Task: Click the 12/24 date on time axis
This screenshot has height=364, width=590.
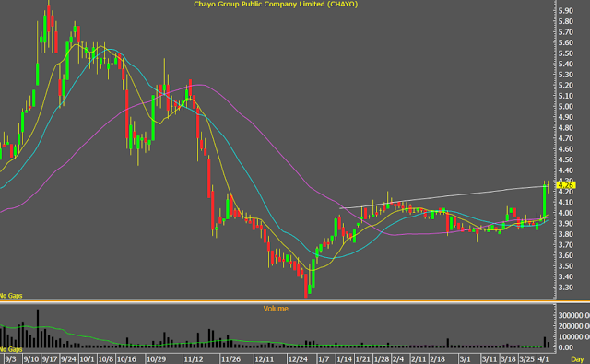Action: tap(298, 359)
